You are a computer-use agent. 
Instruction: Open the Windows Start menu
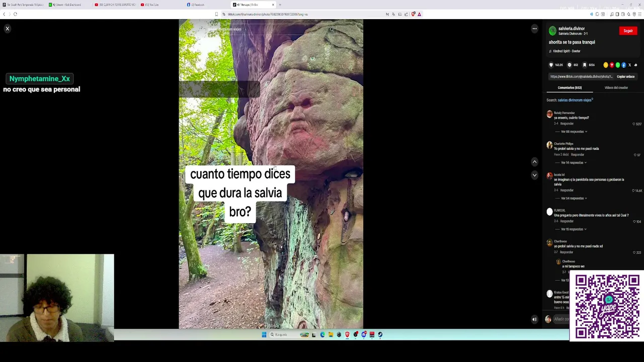point(264,335)
